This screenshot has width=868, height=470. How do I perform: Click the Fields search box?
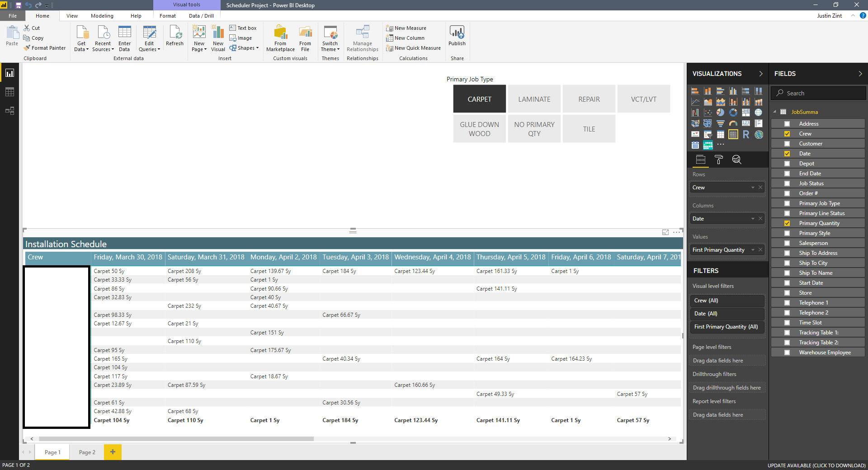point(818,93)
